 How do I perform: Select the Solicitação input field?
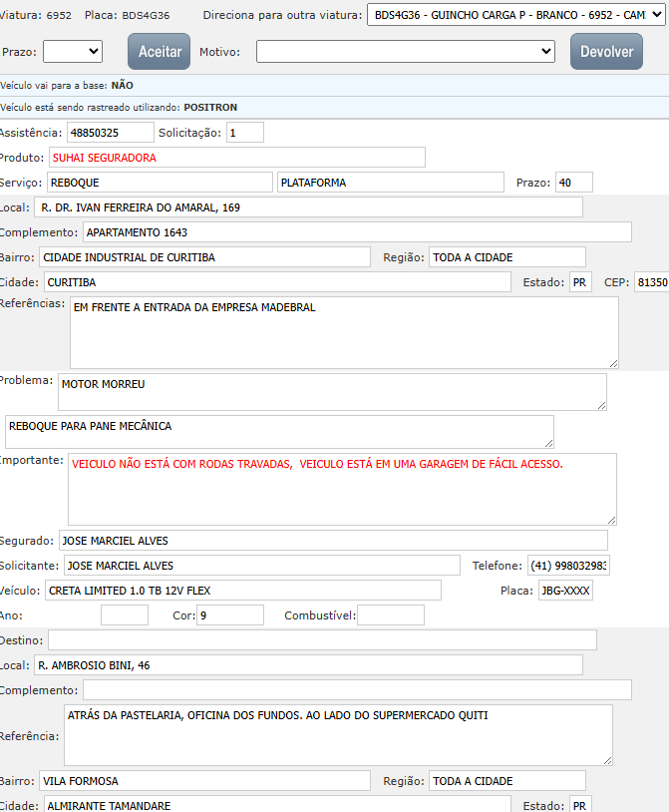[x=245, y=132]
